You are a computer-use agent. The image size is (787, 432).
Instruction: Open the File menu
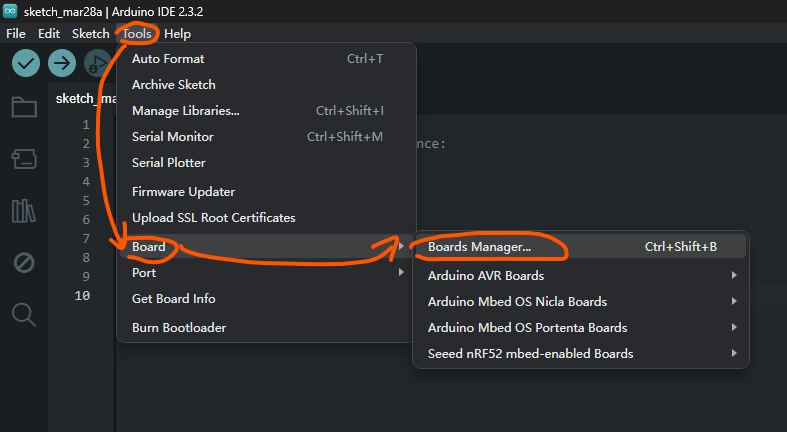coord(16,33)
